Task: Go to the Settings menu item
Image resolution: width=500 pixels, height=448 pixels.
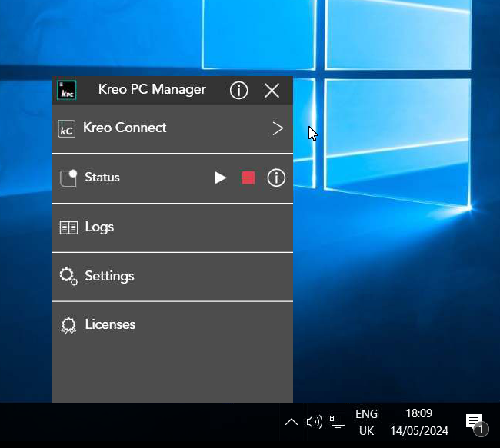Action: pos(109,276)
